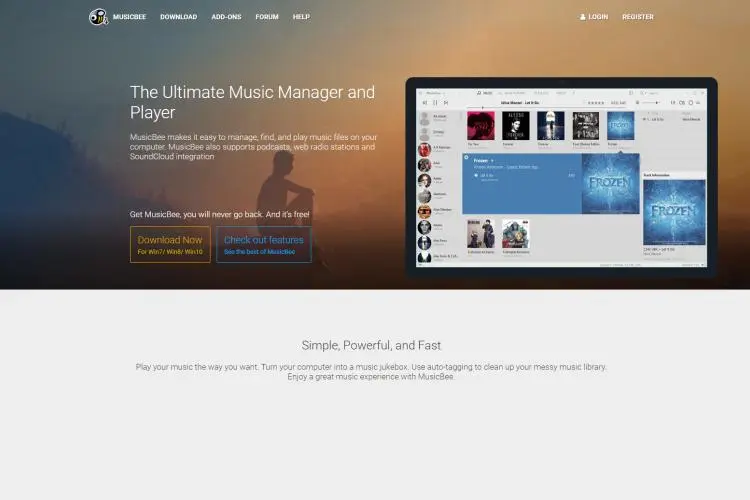This screenshot has width=750, height=500.
Task: Open the REGISTER link
Action: tap(638, 17)
